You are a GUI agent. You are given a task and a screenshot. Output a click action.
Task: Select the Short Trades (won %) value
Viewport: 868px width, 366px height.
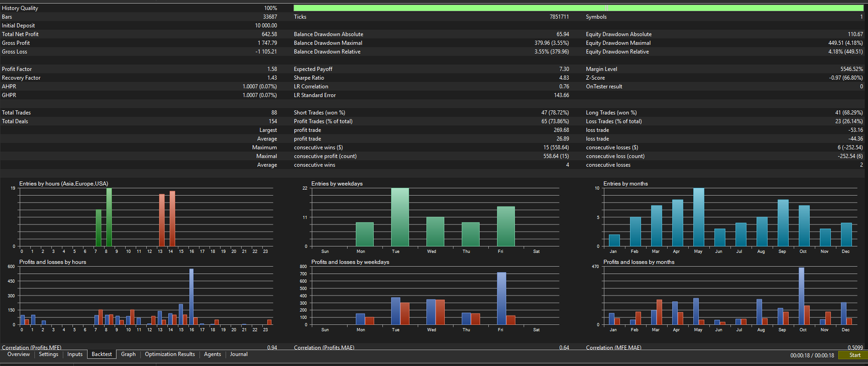click(555, 113)
